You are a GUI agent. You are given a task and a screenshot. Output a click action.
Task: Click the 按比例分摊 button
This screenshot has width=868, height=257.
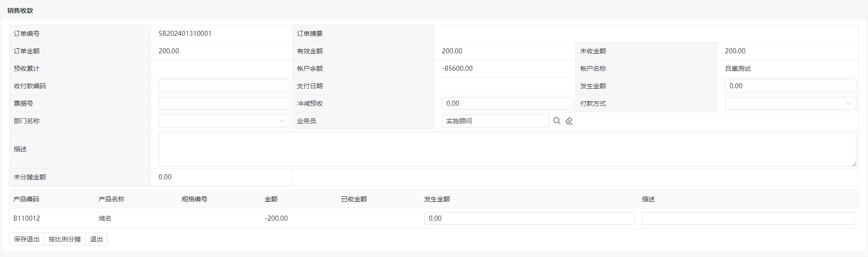coord(65,239)
